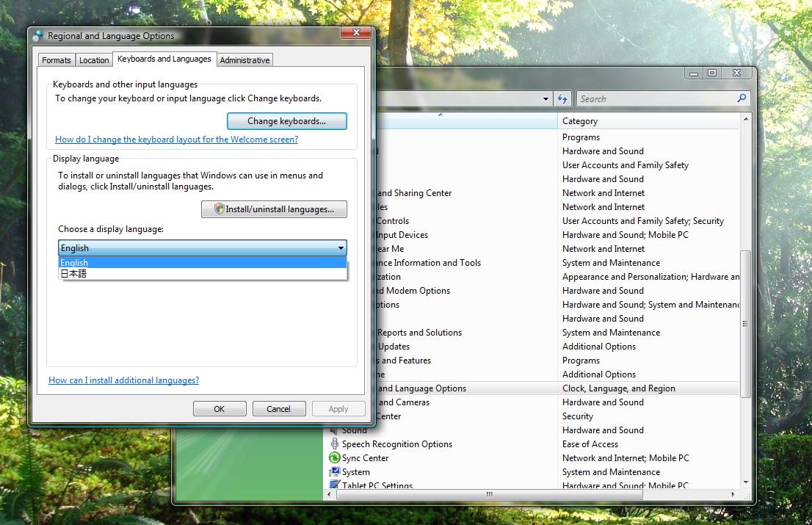Click the horizontal scrollbar left arrow in Control Panel
812x525 pixels.
point(330,494)
